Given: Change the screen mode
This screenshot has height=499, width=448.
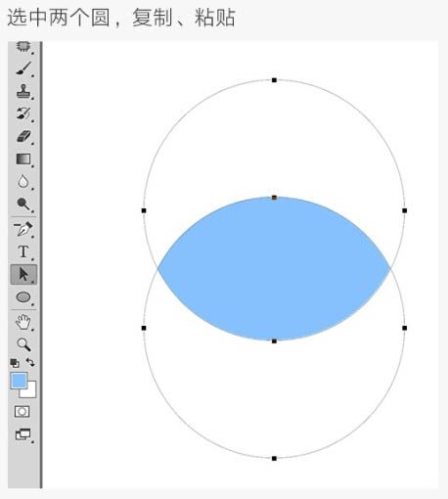Looking at the screenshot, I should click(x=22, y=434).
